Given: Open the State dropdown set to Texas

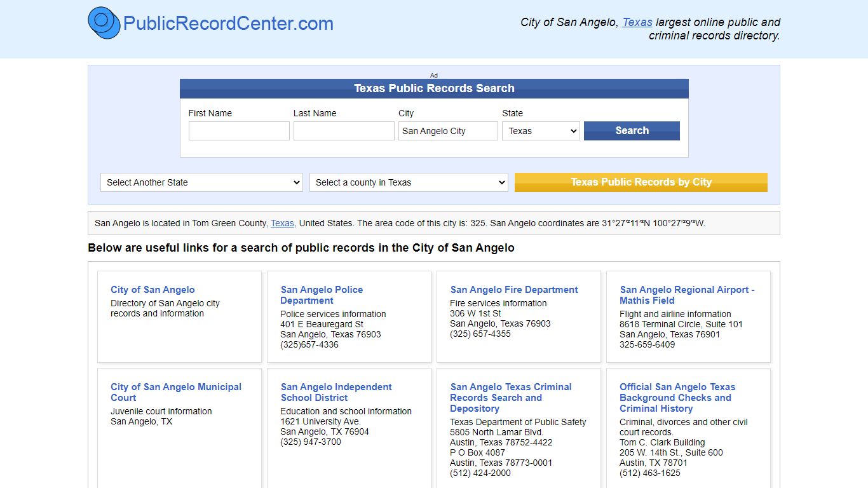Looking at the screenshot, I should (541, 131).
